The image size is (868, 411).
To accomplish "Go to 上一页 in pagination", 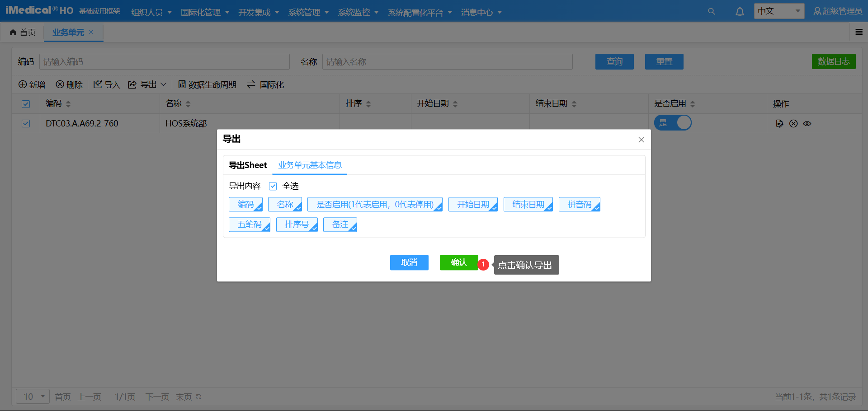I will [90, 397].
